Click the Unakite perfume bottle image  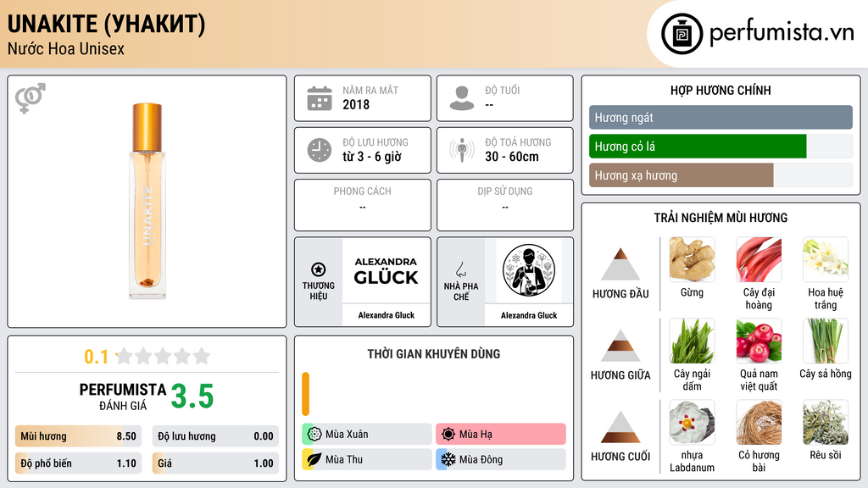(147, 201)
